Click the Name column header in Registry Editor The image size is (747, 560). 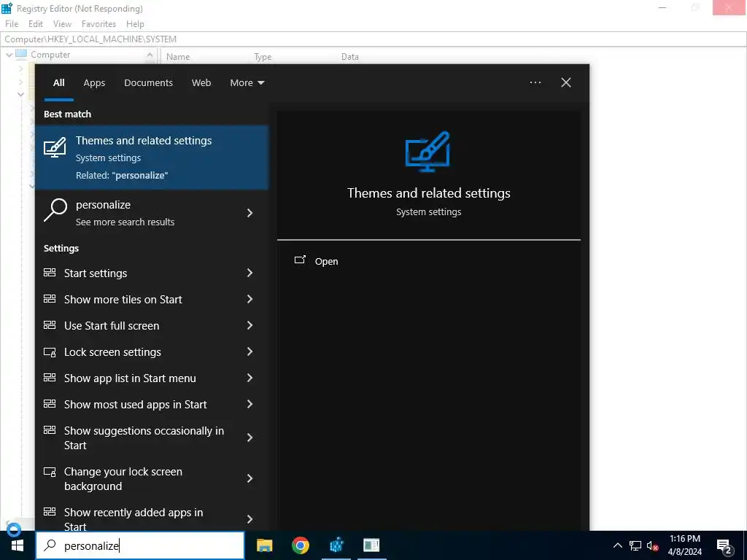click(x=178, y=57)
